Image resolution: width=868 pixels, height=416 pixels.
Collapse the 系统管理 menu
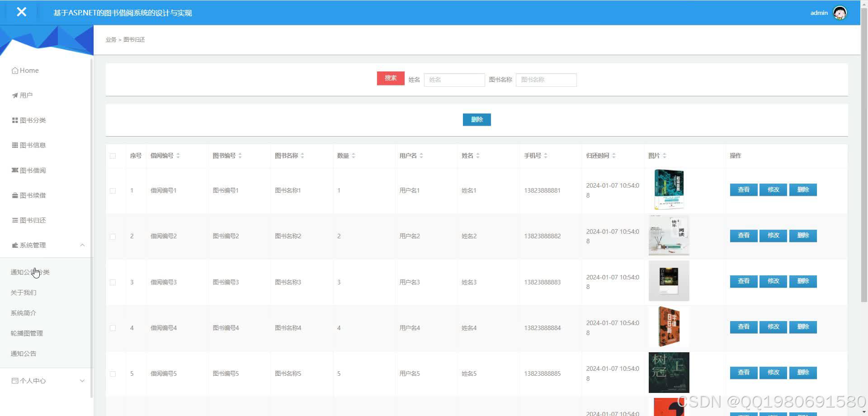(47, 245)
